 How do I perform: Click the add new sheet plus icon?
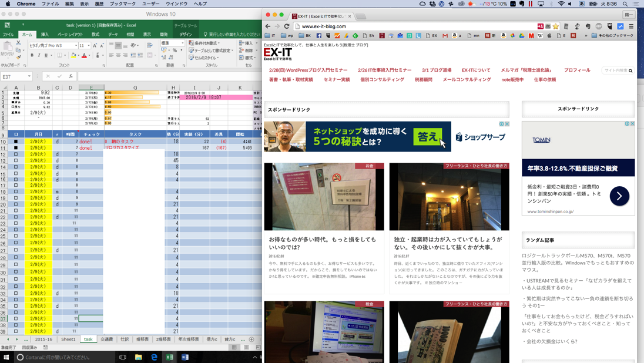click(251, 339)
